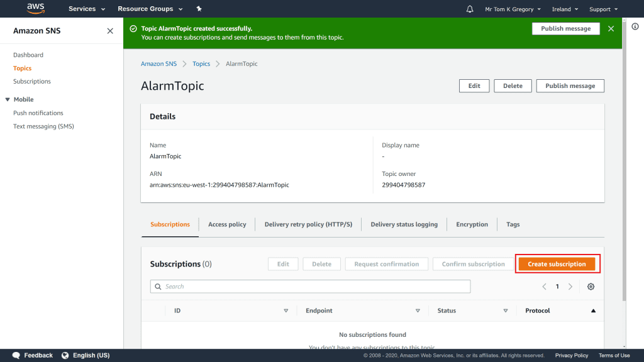Open the Ireland region selector
This screenshot has width=644, height=362.
[x=565, y=9]
